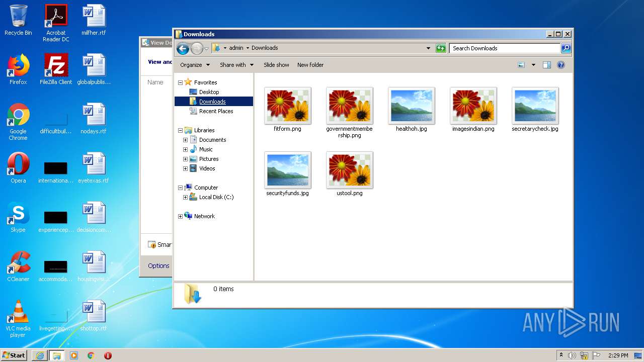Expand the Music library
The width and height of the screenshot is (644, 362).
(x=185, y=149)
